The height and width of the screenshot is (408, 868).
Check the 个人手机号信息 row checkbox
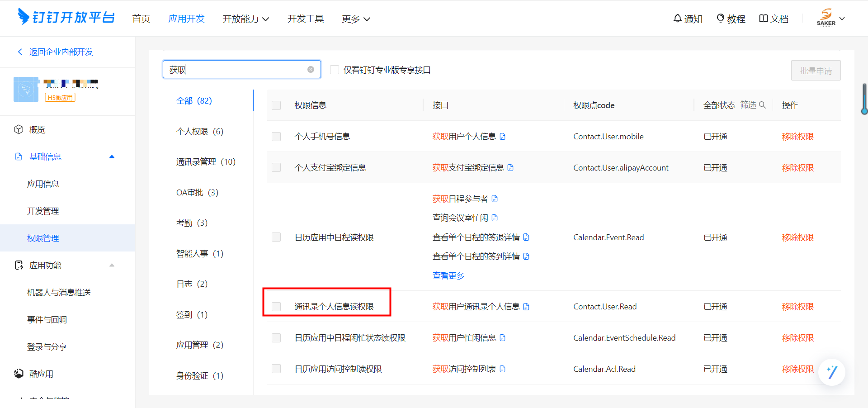pyautogui.click(x=276, y=137)
